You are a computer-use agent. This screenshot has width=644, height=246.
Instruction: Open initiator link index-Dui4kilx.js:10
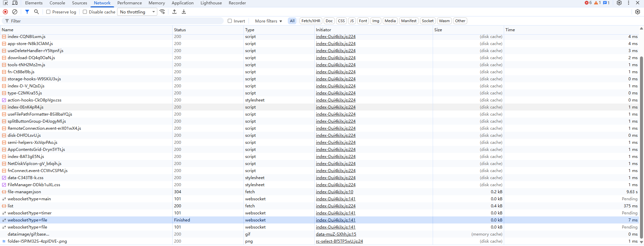[x=334, y=192]
